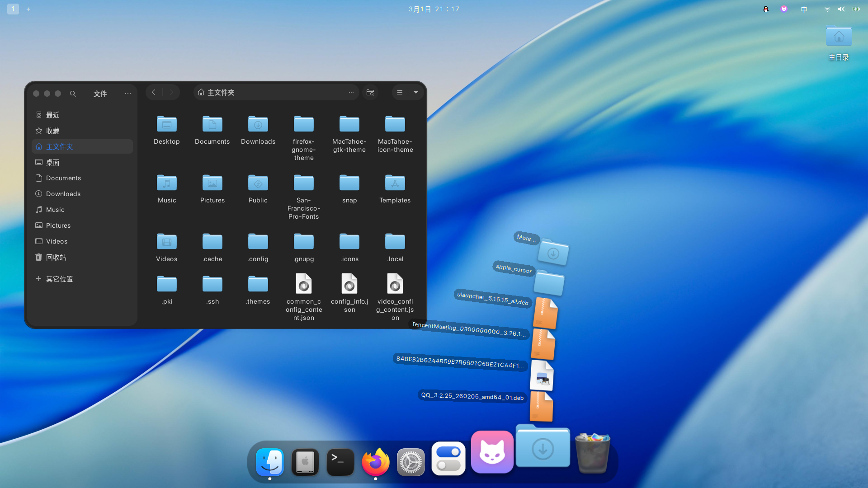
Task: Open the toggle-switch tweaks app in dock
Action: (448, 458)
